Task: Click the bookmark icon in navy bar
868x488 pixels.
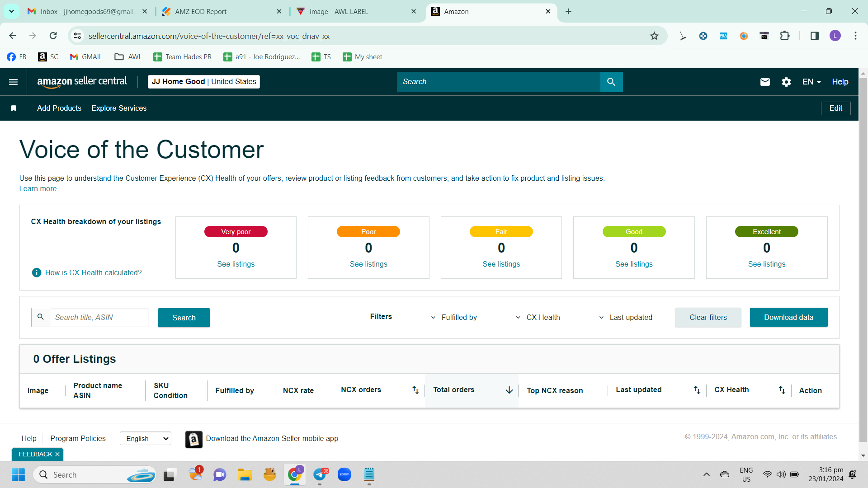Action: click(x=14, y=108)
